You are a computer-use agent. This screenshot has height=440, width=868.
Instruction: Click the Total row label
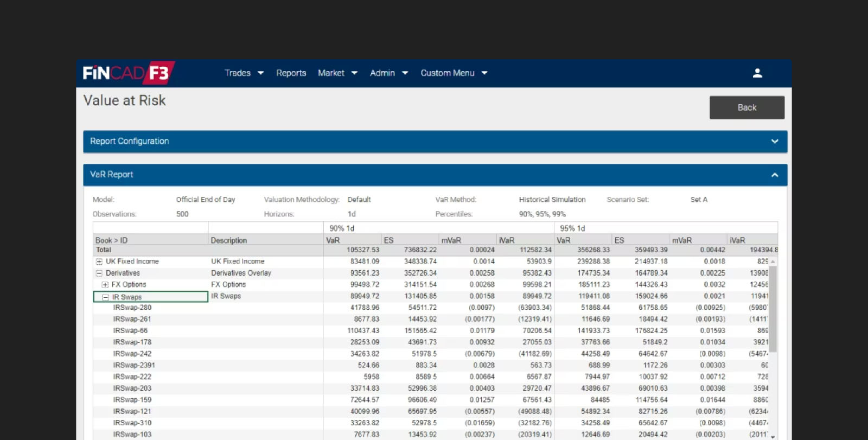pyautogui.click(x=104, y=250)
